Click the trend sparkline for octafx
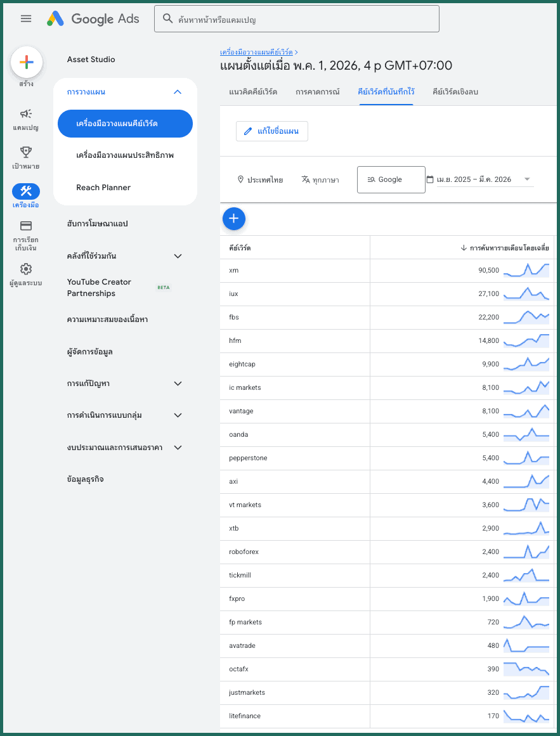Screen dimensions: 560x736 point(526,669)
